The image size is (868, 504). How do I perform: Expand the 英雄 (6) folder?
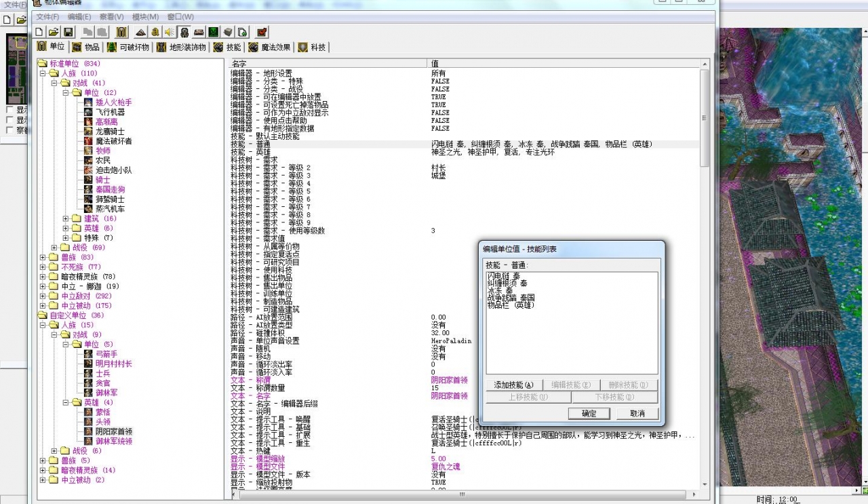(x=66, y=229)
